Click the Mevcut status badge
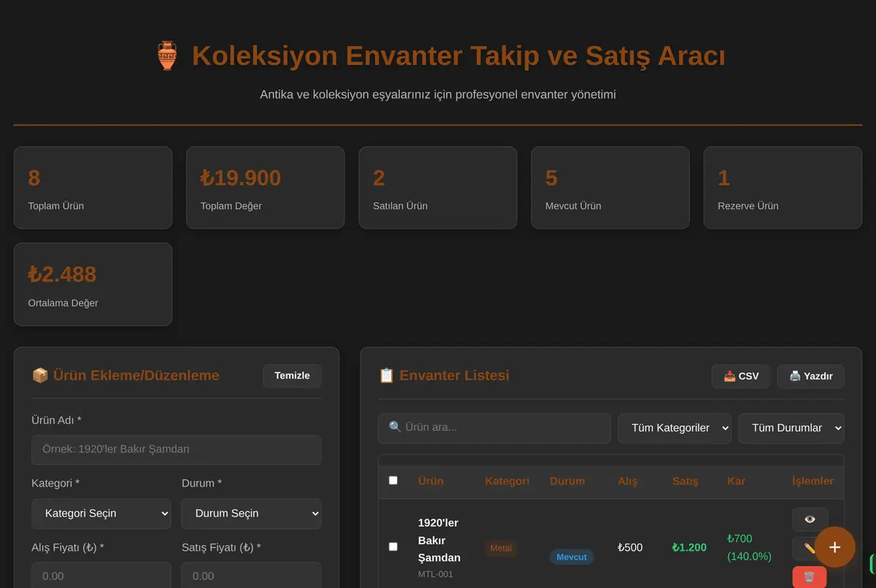This screenshot has width=876, height=588. coord(572,557)
